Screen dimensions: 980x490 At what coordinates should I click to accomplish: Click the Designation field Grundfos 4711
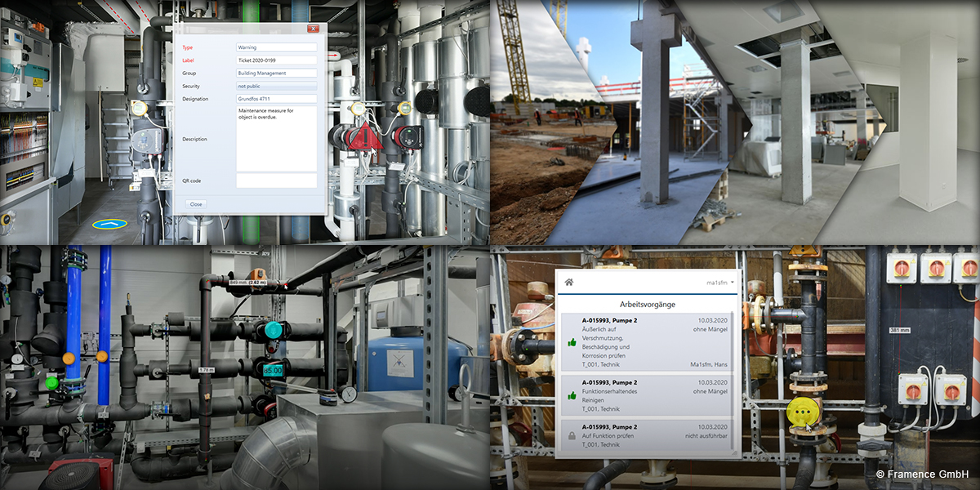(x=276, y=99)
